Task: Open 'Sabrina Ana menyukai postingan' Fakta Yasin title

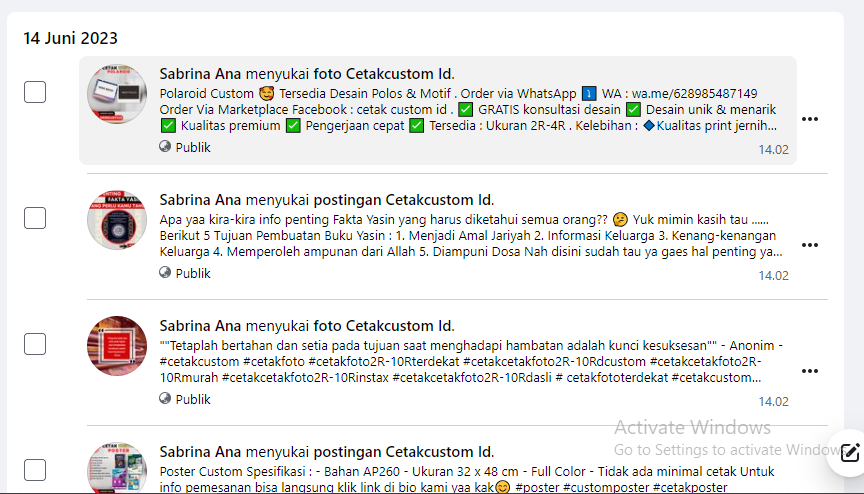Action: [x=327, y=200]
